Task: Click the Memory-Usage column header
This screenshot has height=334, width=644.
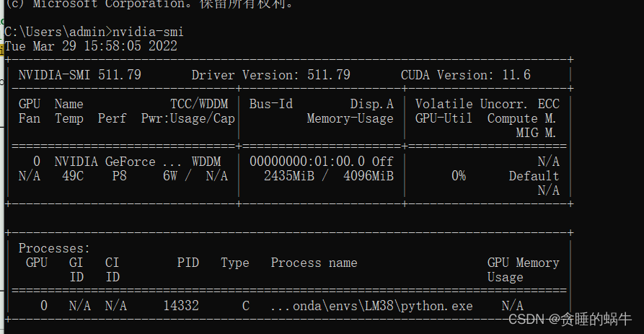Action: pos(350,118)
